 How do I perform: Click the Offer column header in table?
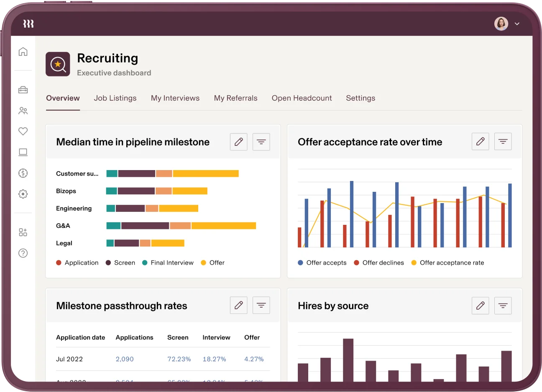[252, 337]
